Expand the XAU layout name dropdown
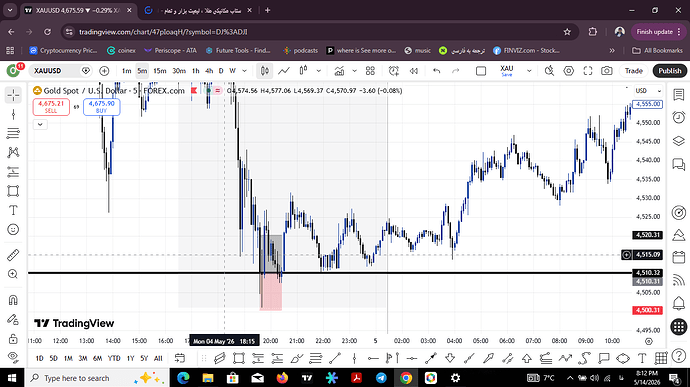The height and width of the screenshot is (387, 690). 529,71
